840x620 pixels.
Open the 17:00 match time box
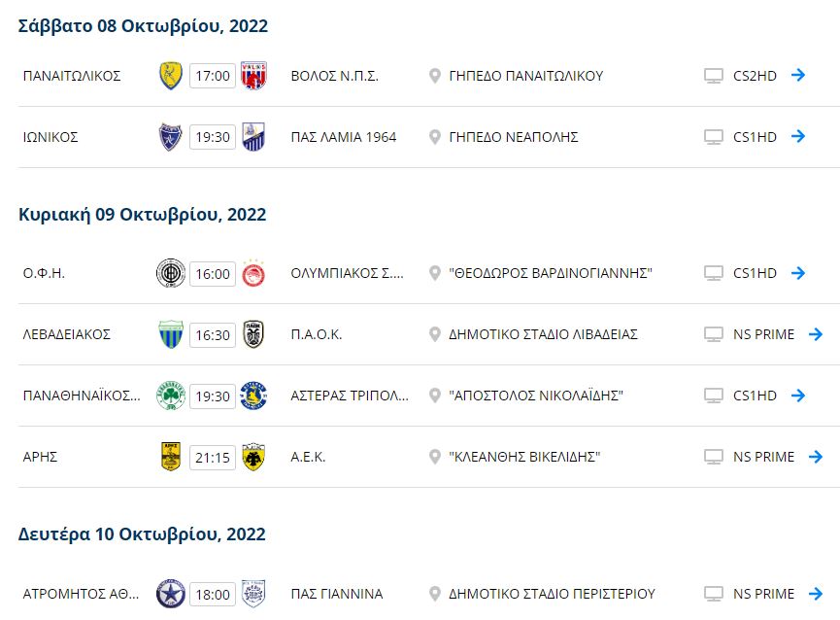pyautogui.click(x=213, y=76)
